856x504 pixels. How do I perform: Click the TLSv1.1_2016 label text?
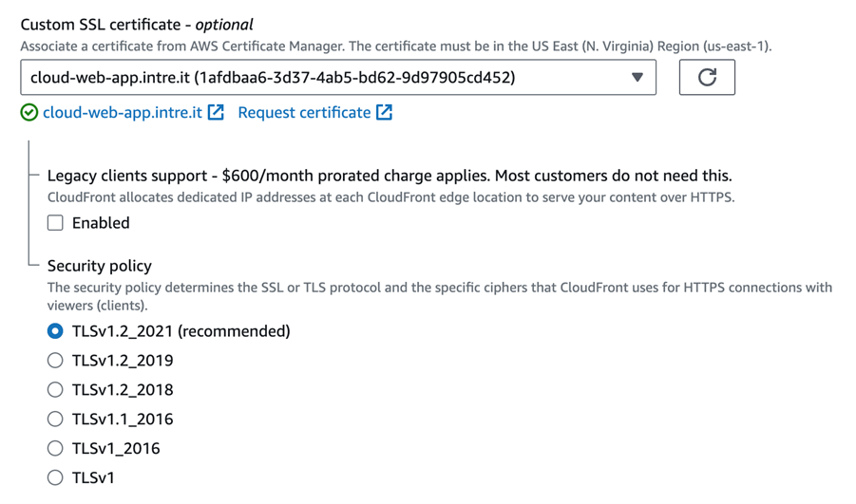click(x=123, y=419)
